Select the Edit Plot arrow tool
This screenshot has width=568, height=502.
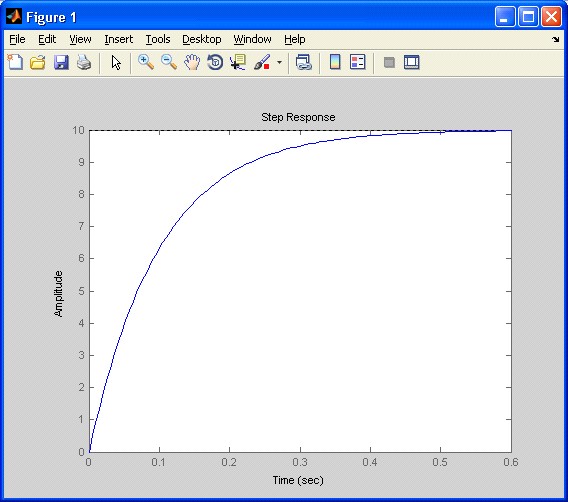coord(116,62)
